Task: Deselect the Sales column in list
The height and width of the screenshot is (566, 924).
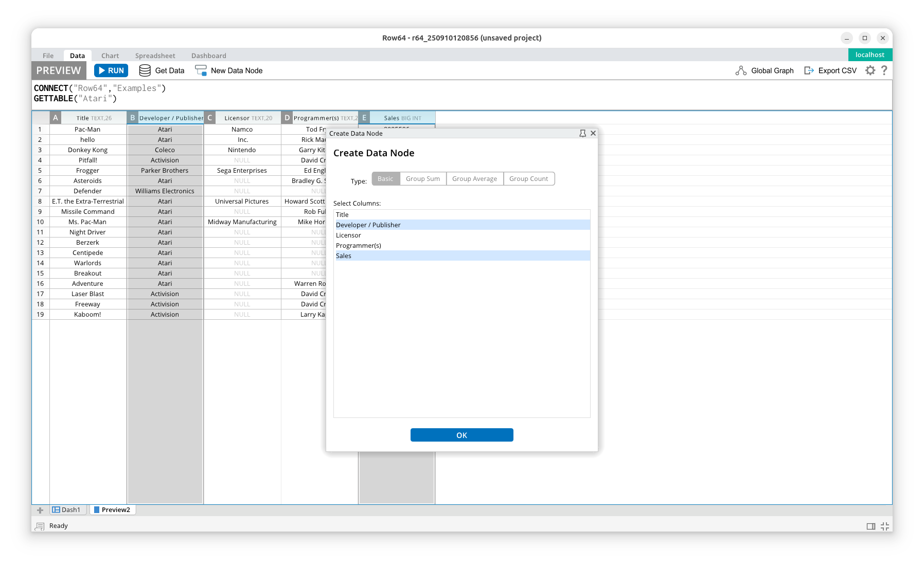Action: [x=344, y=255]
